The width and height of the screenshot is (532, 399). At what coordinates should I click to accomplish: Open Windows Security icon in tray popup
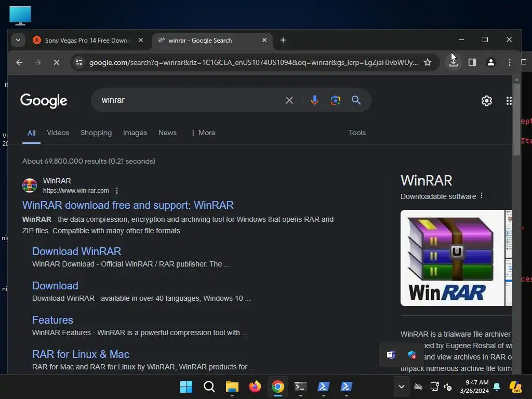click(x=412, y=355)
